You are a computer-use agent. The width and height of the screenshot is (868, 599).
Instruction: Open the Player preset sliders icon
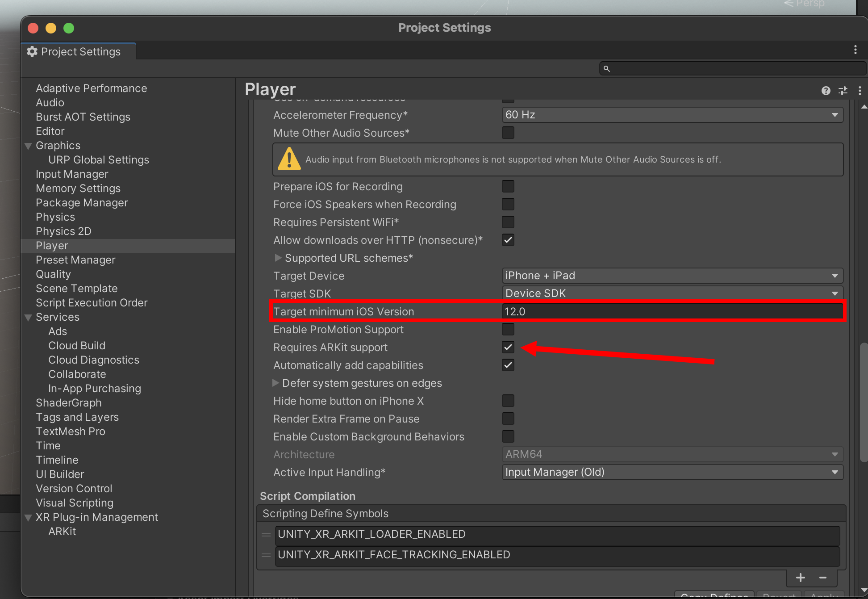[x=843, y=91]
